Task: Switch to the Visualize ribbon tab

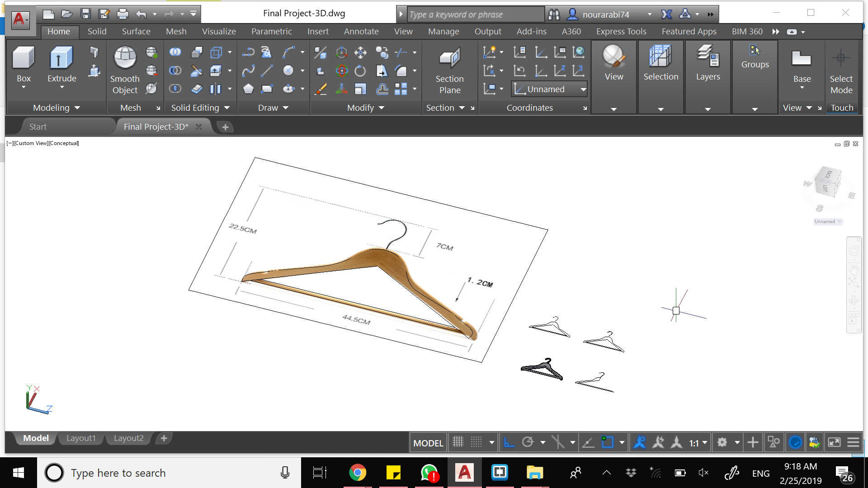Action: [218, 32]
